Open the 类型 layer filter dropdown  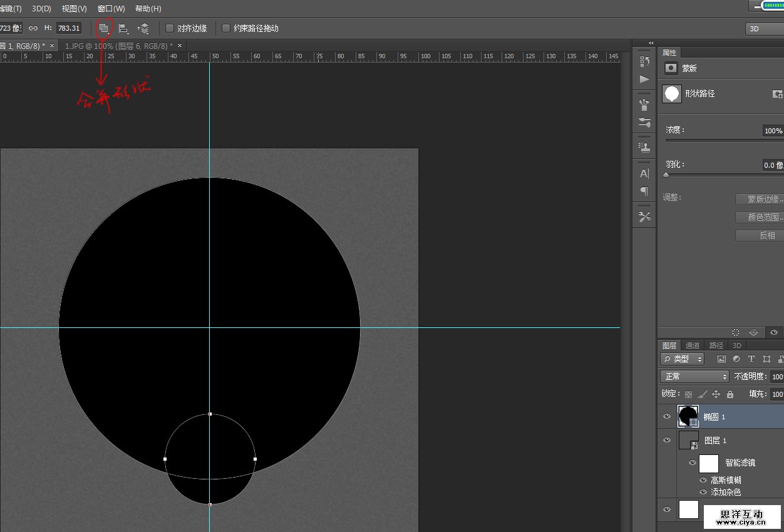click(683, 359)
